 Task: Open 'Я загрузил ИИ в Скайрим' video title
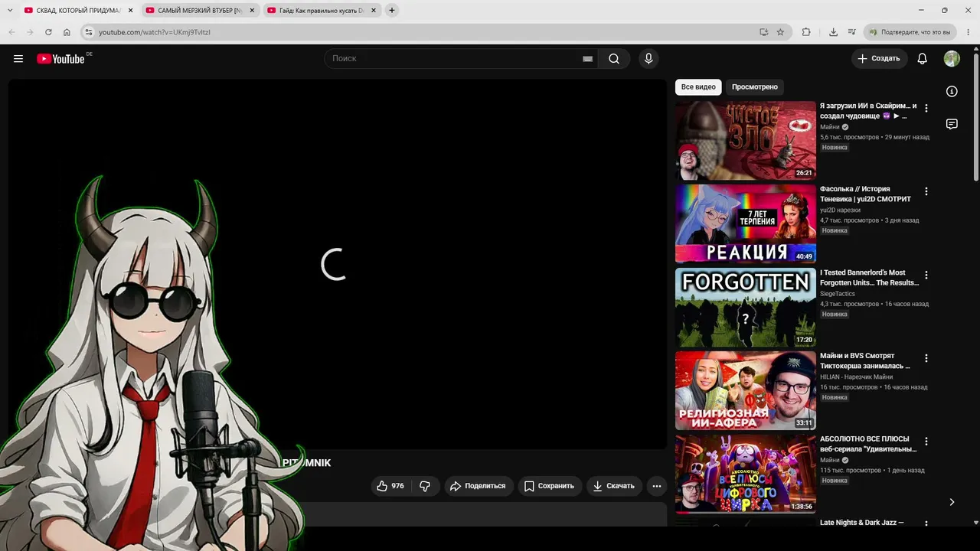[868, 111]
